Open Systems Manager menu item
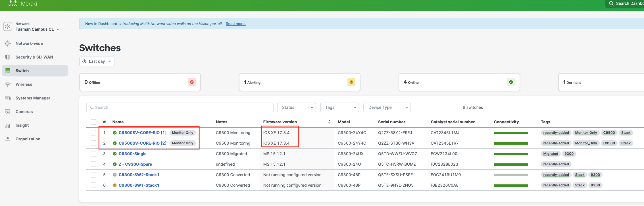 (33, 98)
